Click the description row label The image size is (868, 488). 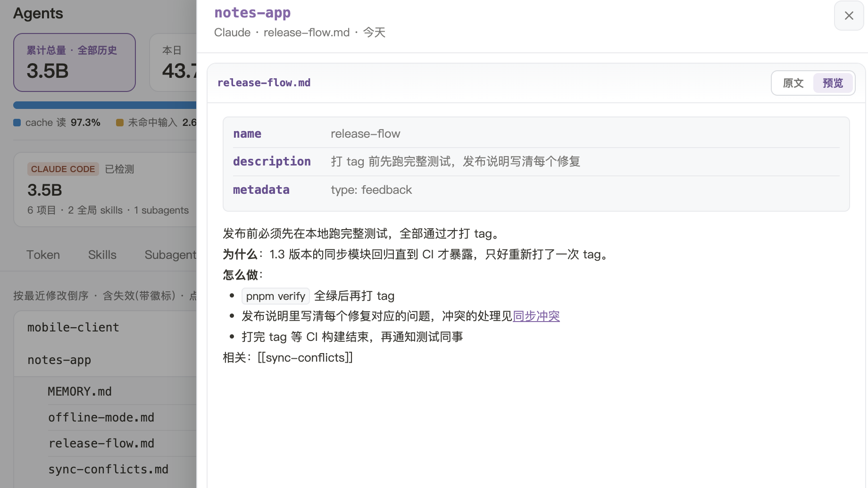pyautogui.click(x=272, y=162)
